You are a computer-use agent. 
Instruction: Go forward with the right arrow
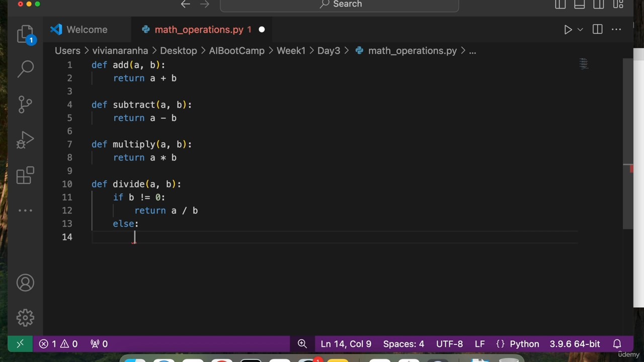(204, 5)
